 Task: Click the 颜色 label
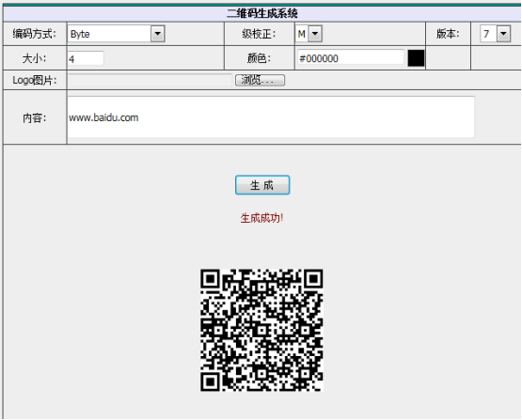(x=259, y=58)
